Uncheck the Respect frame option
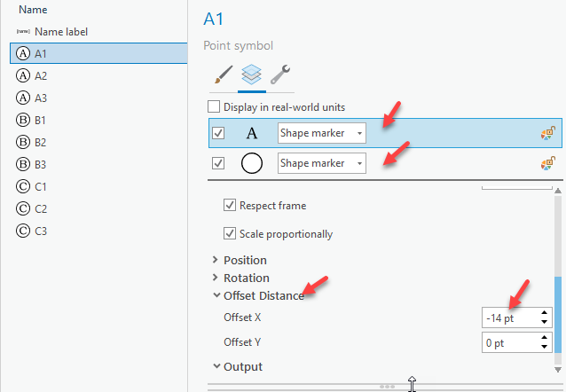The width and height of the screenshot is (566, 392). 230,206
